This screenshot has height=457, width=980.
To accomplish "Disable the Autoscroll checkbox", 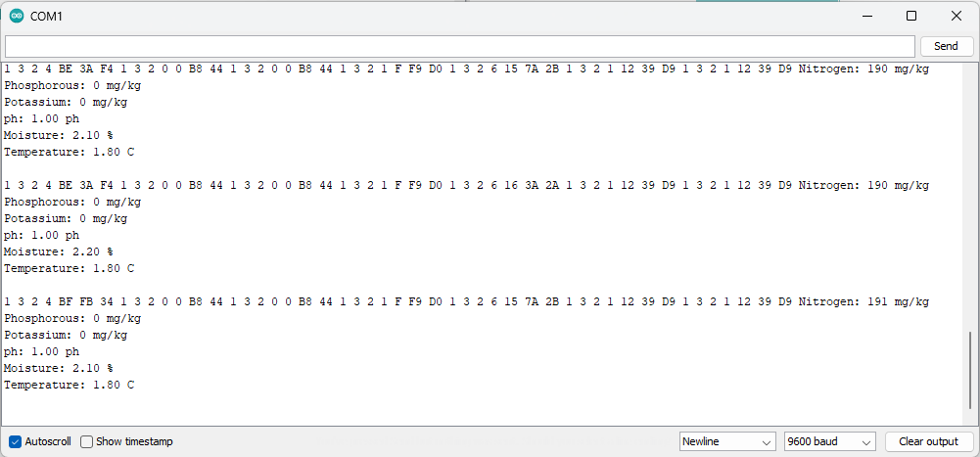I will (x=16, y=441).
